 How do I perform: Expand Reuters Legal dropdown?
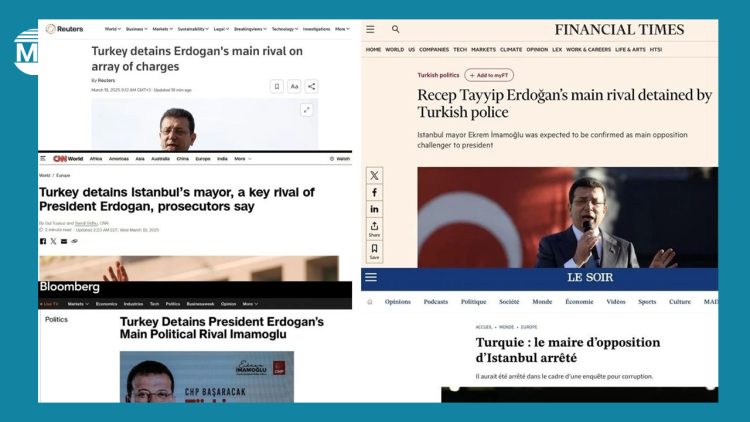(221, 29)
